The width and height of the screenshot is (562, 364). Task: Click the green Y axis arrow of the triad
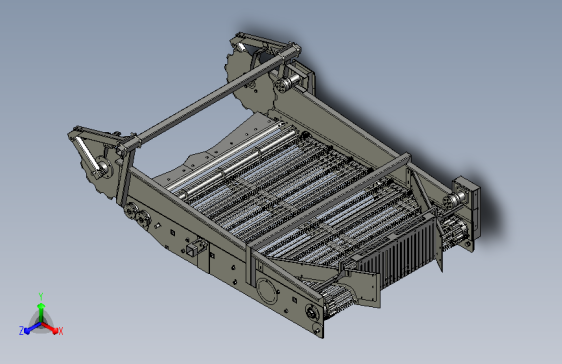click(41, 312)
